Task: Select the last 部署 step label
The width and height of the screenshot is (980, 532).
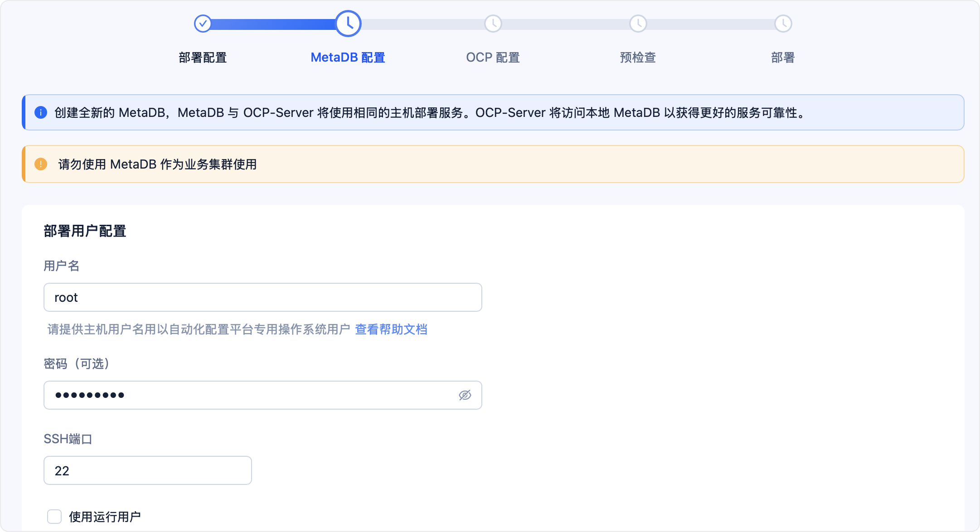Action: (x=783, y=58)
